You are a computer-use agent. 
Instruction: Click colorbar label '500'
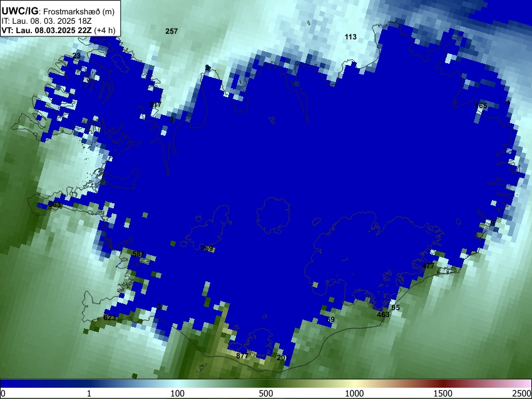pos(265,393)
